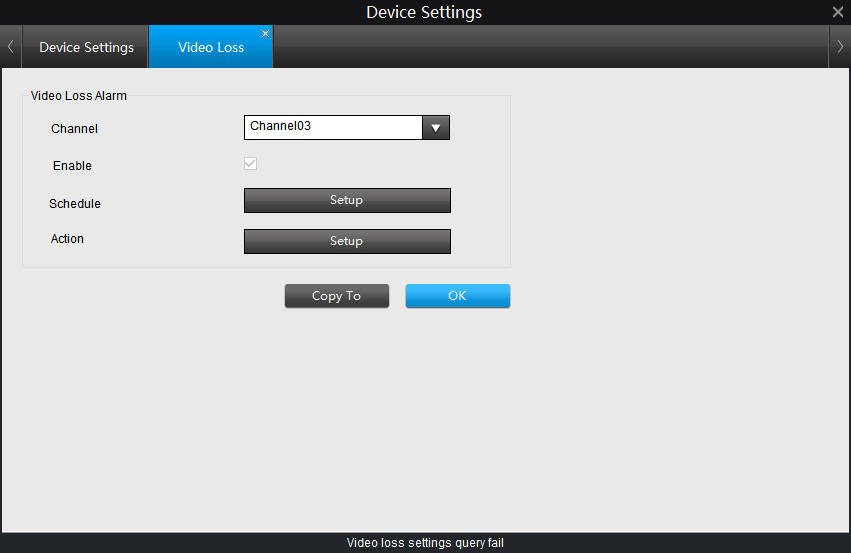The height and width of the screenshot is (553, 851).
Task: Open the Channel dropdown arrow
Action: [436, 128]
